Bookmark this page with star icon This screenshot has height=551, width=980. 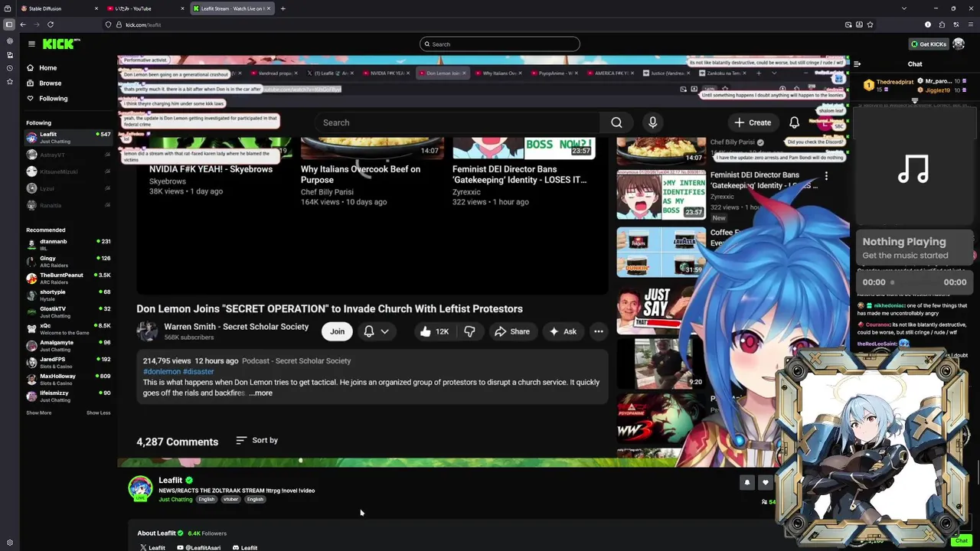870,24
